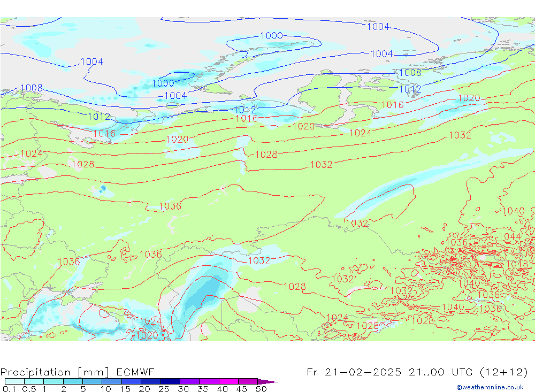
Task: Select the 1–2 mm legend color swatch
Action: click(x=53, y=381)
